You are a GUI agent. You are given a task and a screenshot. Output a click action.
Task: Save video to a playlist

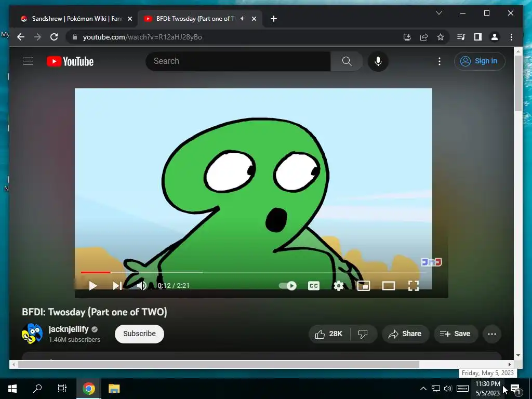pos(456,334)
